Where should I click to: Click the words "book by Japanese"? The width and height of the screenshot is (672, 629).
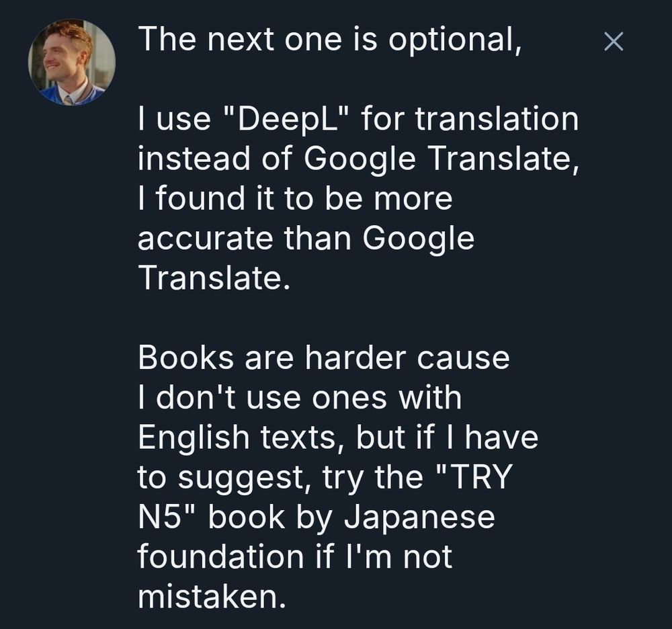click(351, 517)
